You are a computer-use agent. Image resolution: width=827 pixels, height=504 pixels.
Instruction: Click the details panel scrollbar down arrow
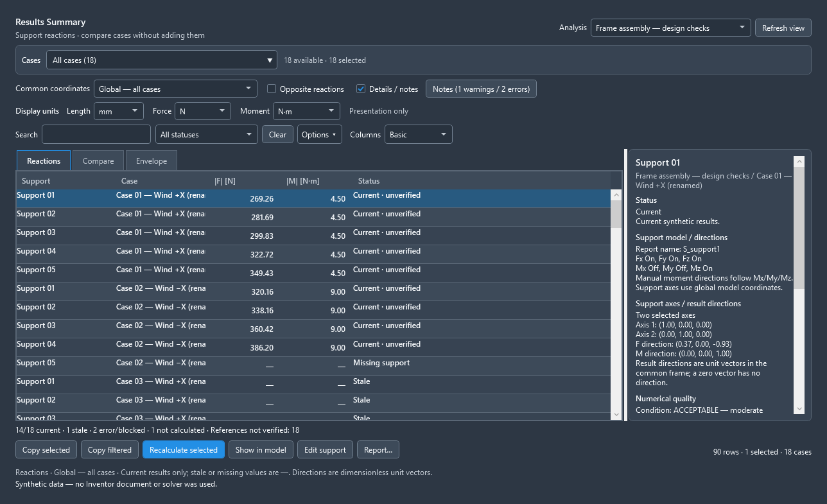point(799,408)
